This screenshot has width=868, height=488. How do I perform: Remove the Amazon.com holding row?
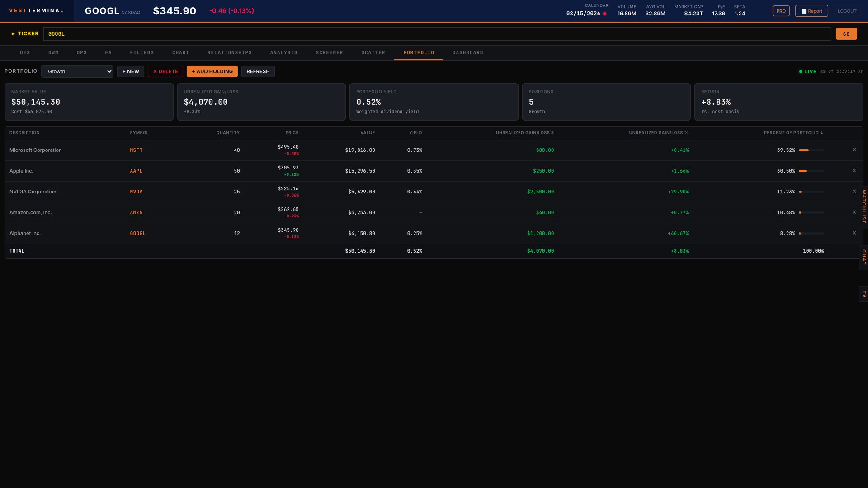(x=854, y=212)
